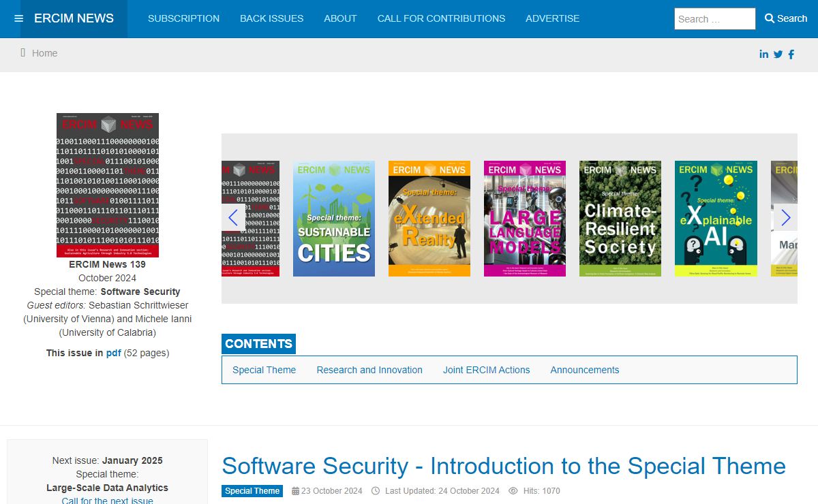Open Climate-Resilient Society issue cover
The height and width of the screenshot is (504, 818).
coord(620,219)
